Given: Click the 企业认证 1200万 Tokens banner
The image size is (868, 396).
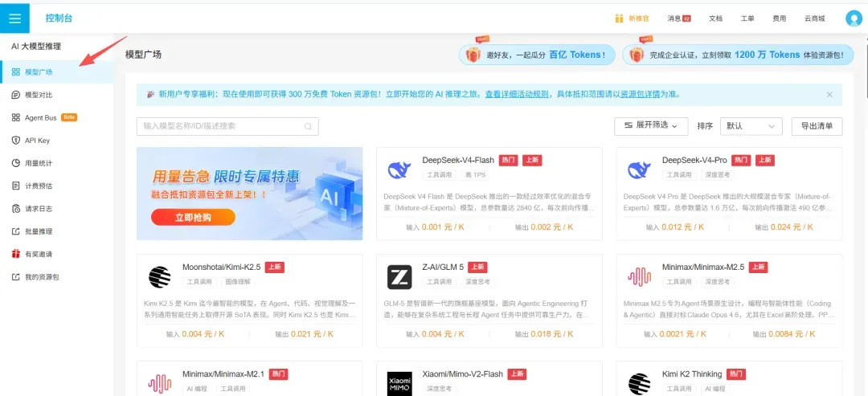Looking at the screenshot, I should 738,55.
